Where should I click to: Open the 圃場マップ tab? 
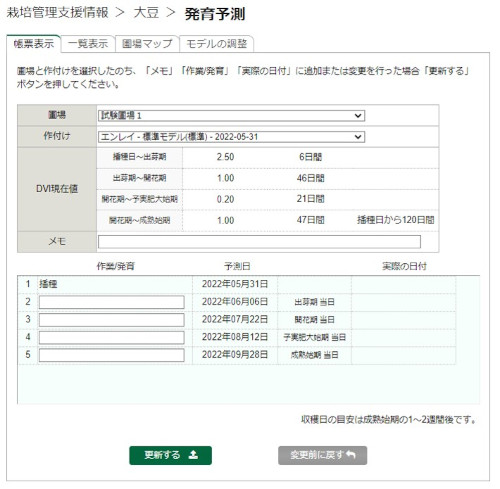(147, 44)
